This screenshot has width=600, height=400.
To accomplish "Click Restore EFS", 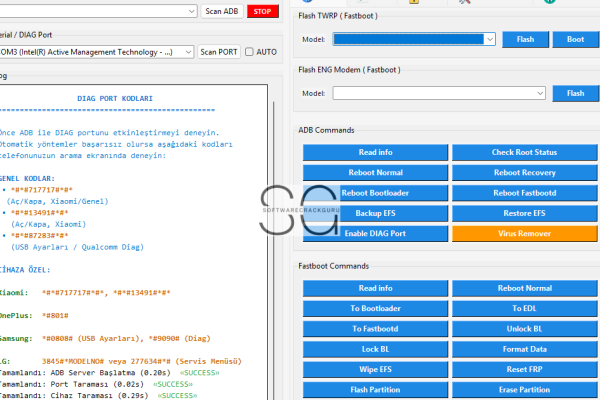I will point(524,213).
